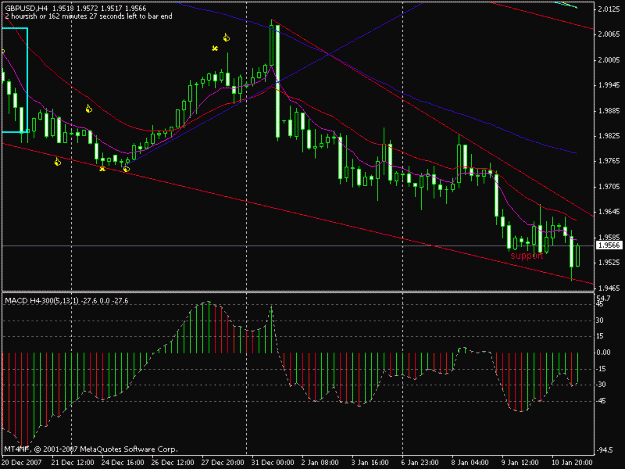
Task: Click the 20 Dec 2007 date label
Action: (x=22, y=462)
